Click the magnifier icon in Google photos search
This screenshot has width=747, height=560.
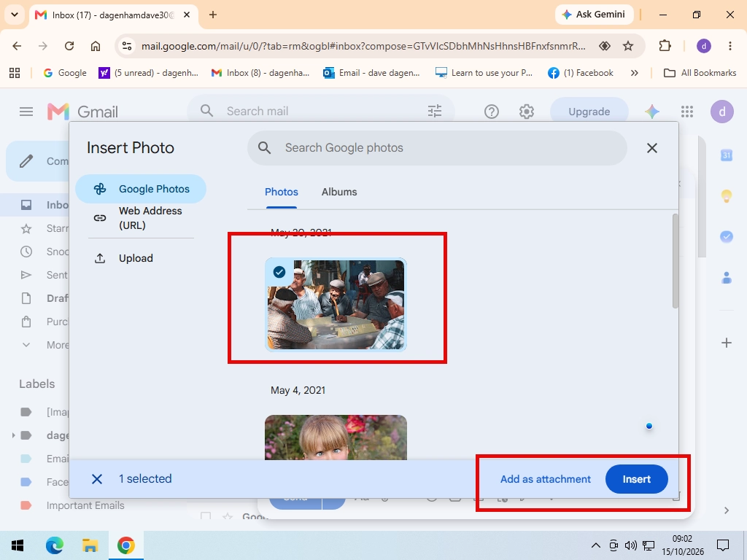click(x=264, y=147)
